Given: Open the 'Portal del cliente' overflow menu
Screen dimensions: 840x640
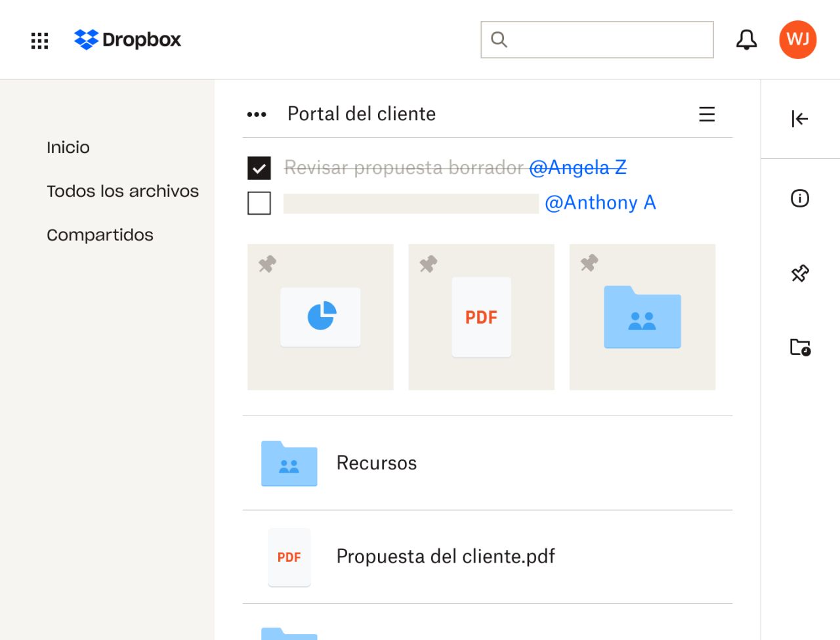Looking at the screenshot, I should 257,114.
